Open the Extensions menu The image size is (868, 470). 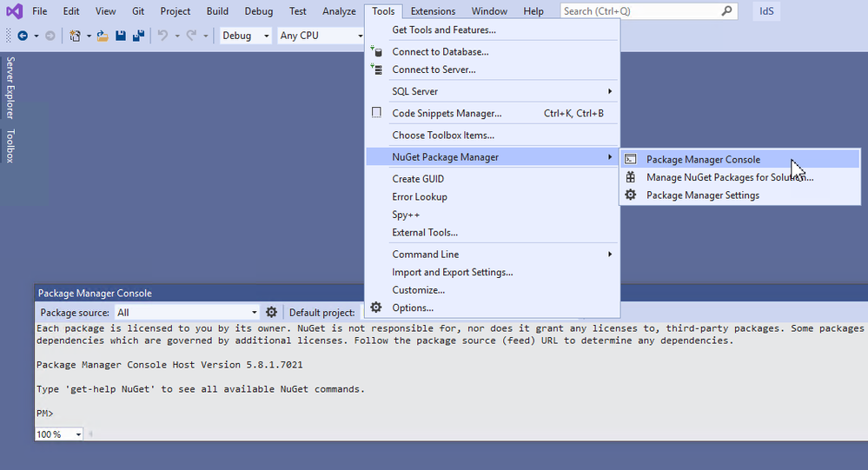tap(433, 11)
